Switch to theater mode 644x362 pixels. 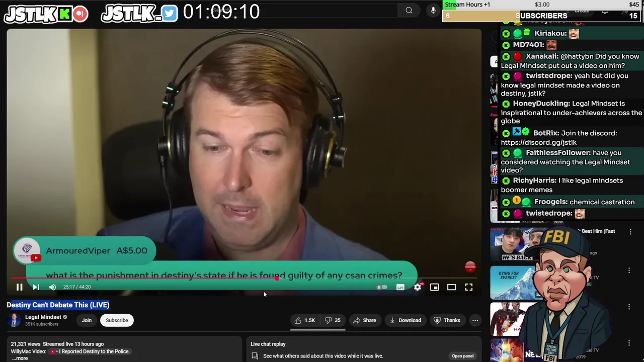coord(451,287)
